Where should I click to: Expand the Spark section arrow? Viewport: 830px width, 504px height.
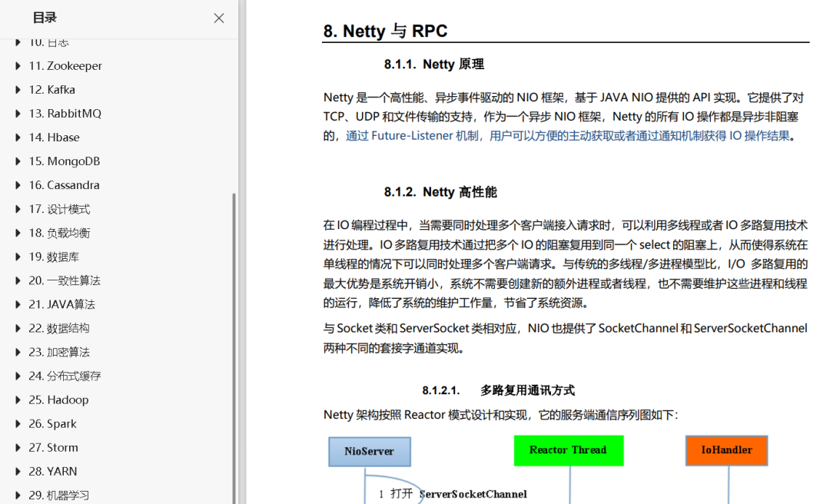tap(17, 423)
